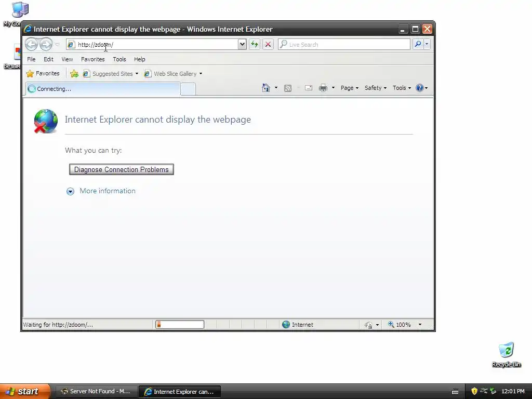Go back with the Back arrow button
This screenshot has width=532, height=399.
32,44
